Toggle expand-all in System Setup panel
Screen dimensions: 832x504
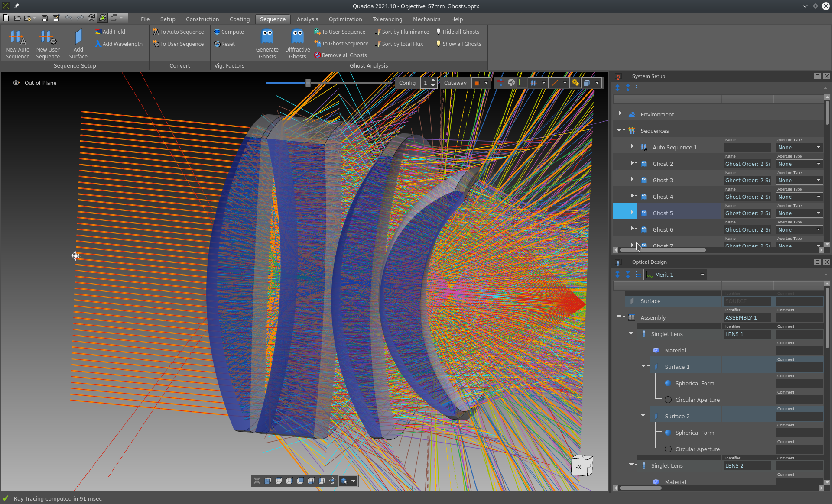pos(617,88)
